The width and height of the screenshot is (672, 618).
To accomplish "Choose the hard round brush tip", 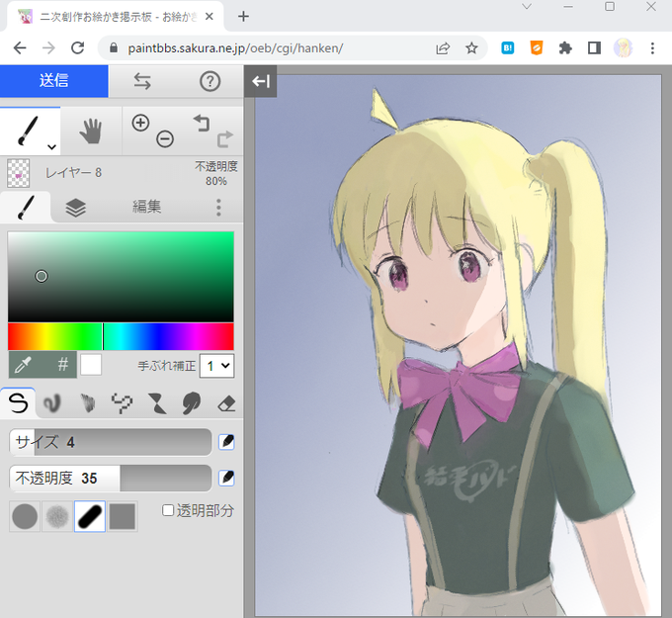I will (x=25, y=516).
